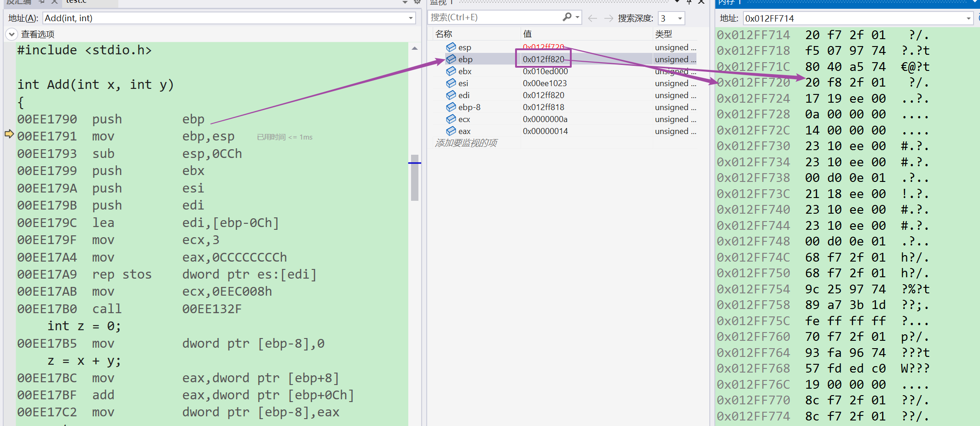Click the #include <stdio.h> source line
The width and height of the screenshot is (980, 426).
(84, 50)
